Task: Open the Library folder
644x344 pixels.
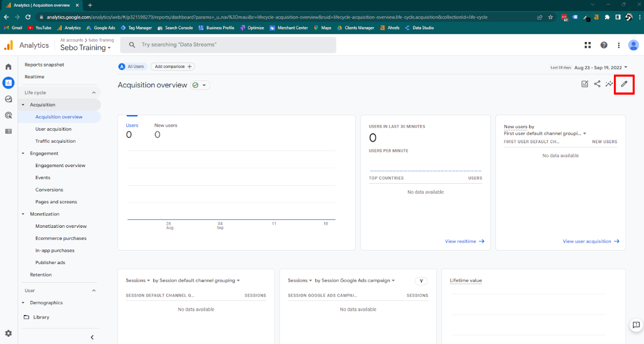Action: pyautogui.click(x=36, y=317)
